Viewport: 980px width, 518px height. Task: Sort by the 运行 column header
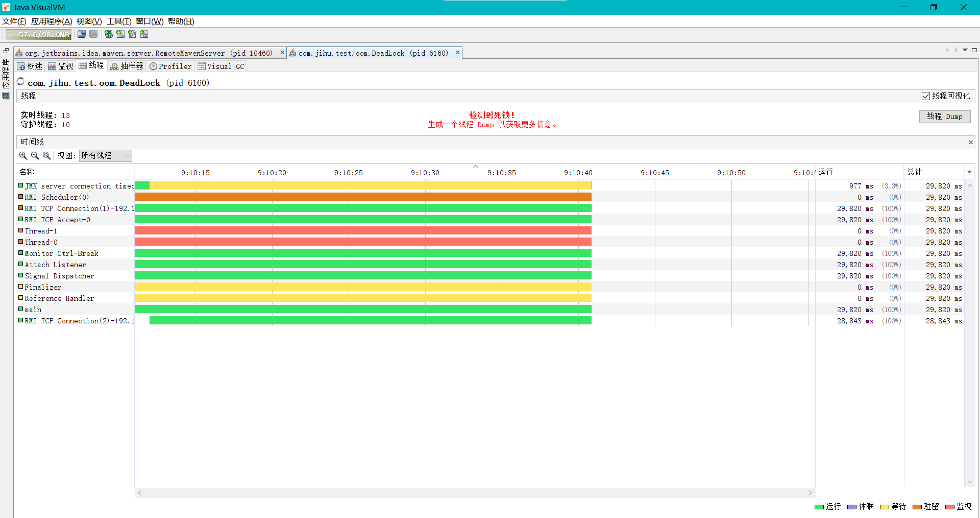tap(860, 172)
